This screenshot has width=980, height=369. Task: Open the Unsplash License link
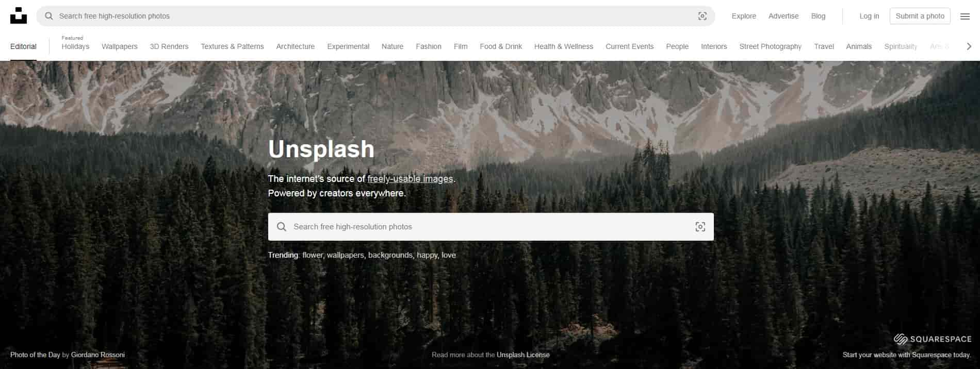point(523,355)
